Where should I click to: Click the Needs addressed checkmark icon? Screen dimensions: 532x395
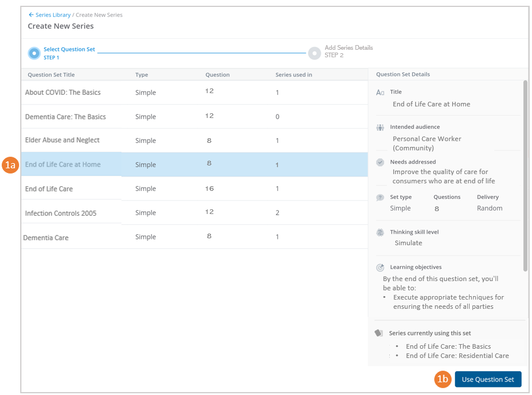click(380, 163)
